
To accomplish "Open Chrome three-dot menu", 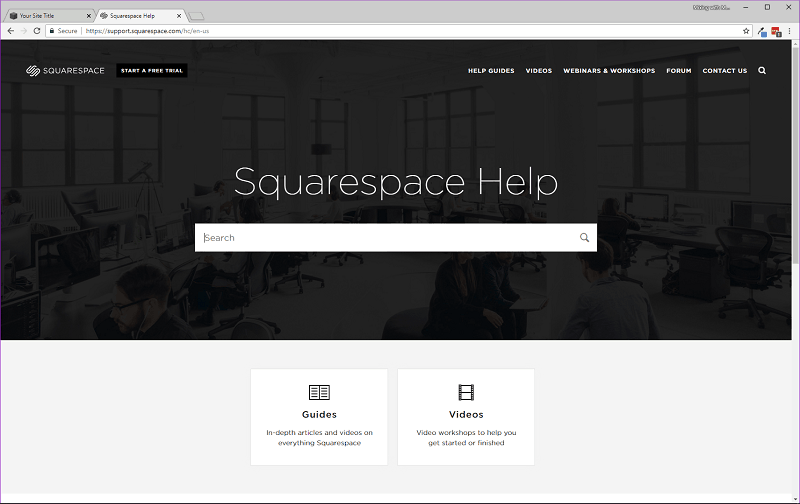I will [789, 31].
